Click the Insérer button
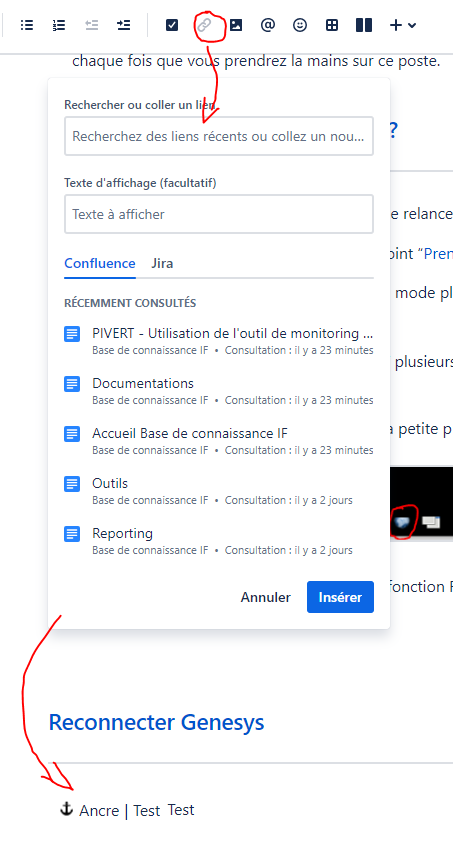Viewport: 453px width, 844px height. (x=340, y=597)
